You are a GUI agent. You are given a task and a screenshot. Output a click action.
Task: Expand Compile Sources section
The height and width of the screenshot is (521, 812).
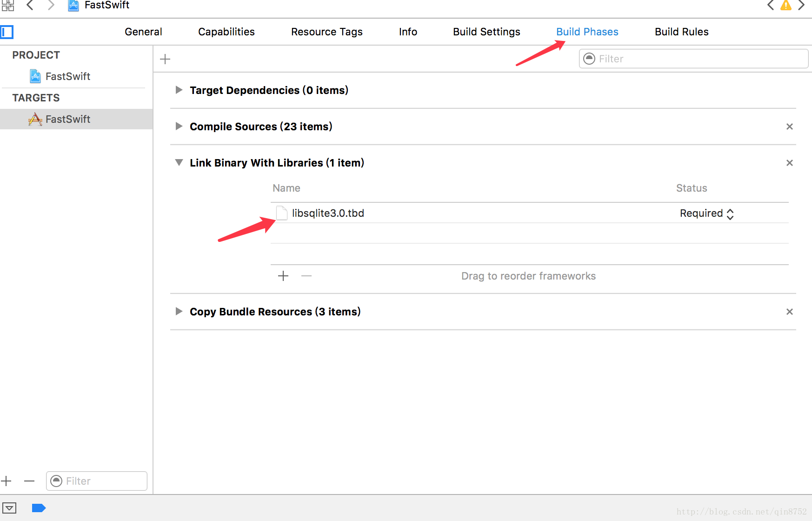[x=179, y=126]
